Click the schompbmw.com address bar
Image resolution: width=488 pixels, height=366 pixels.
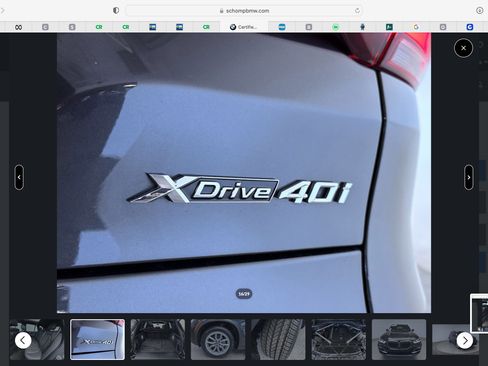pyautogui.click(x=244, y=11)
